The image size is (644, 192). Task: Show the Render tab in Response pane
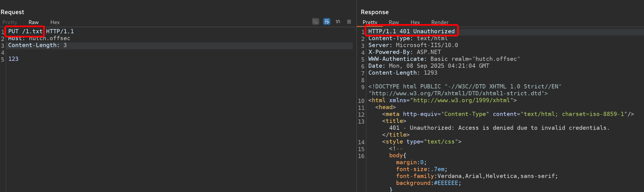tap(439, 22)
